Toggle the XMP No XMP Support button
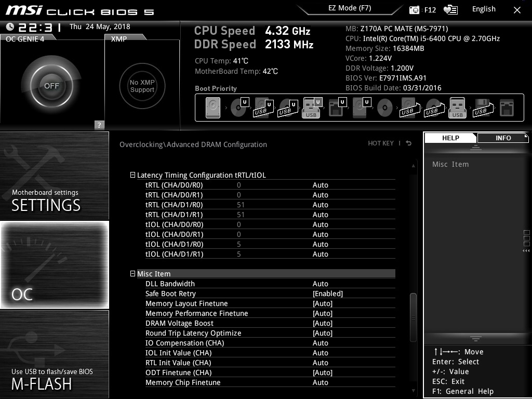 point(142,86)
